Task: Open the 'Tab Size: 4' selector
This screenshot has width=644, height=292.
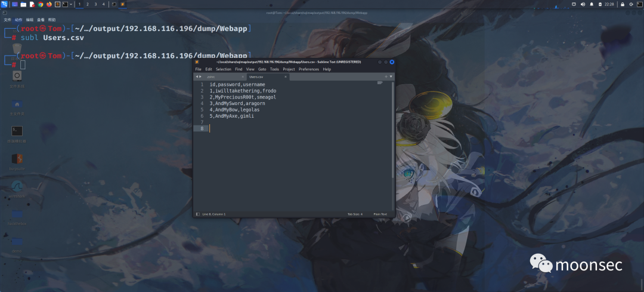Action: (355, 214)
